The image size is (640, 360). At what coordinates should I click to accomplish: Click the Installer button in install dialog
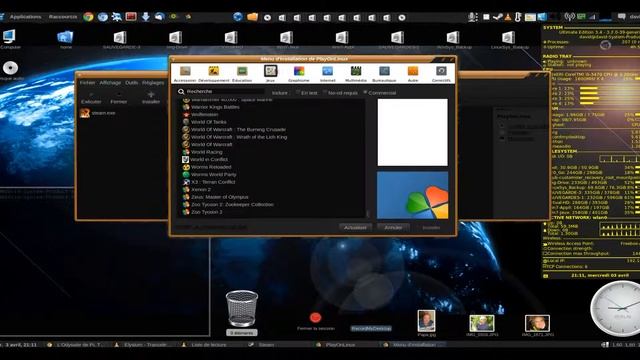(x=431, y=227)
